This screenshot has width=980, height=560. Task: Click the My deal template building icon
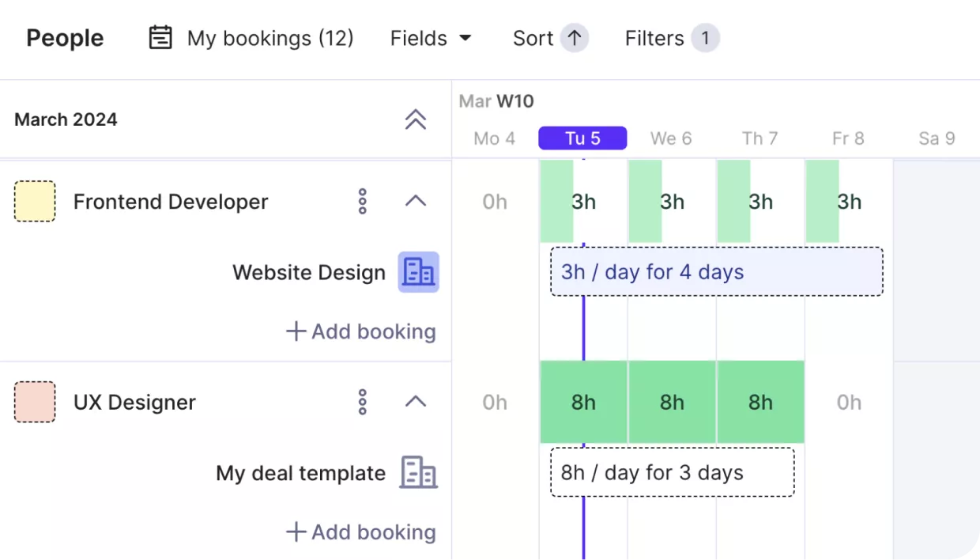point(418,473)
